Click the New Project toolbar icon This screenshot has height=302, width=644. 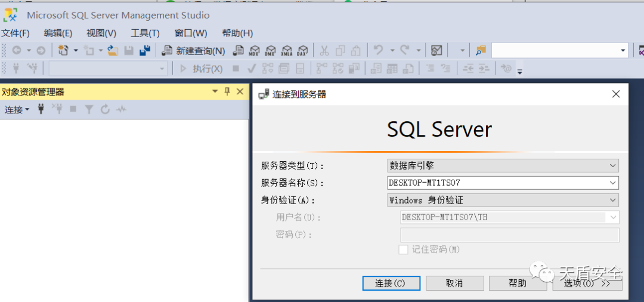[64, 51]
